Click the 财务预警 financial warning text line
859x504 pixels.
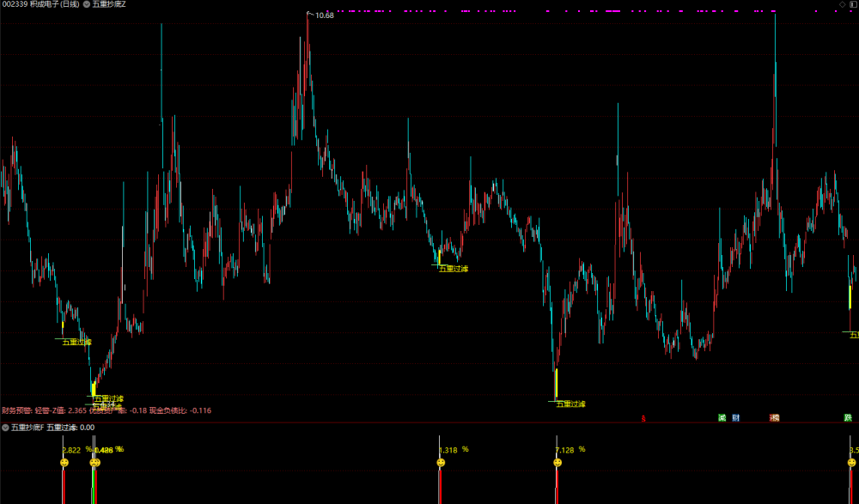click(107, 410)
